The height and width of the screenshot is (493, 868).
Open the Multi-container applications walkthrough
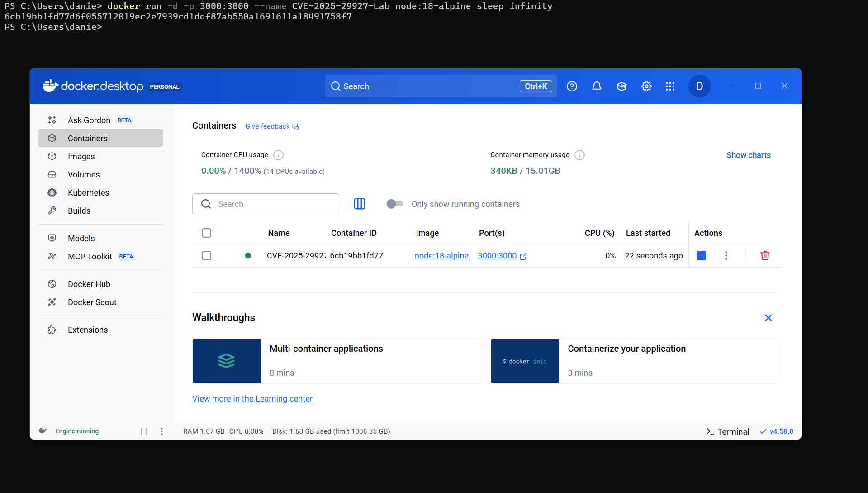point(337,361)
